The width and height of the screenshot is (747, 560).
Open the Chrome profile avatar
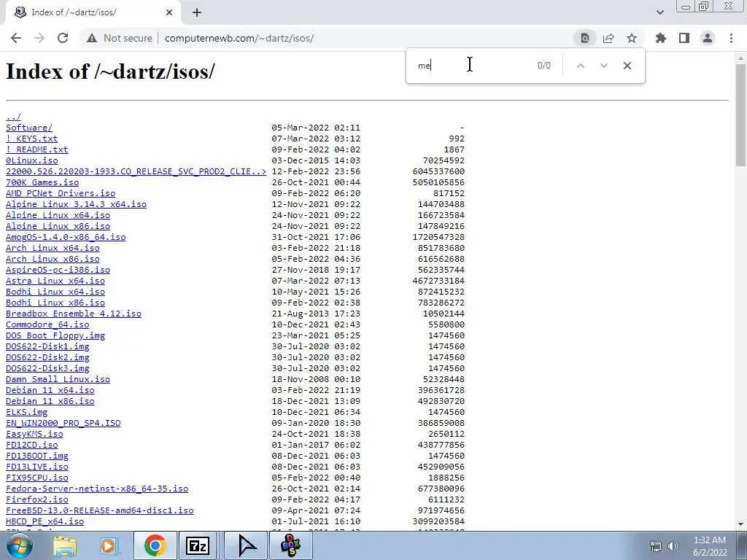(708, 38)
